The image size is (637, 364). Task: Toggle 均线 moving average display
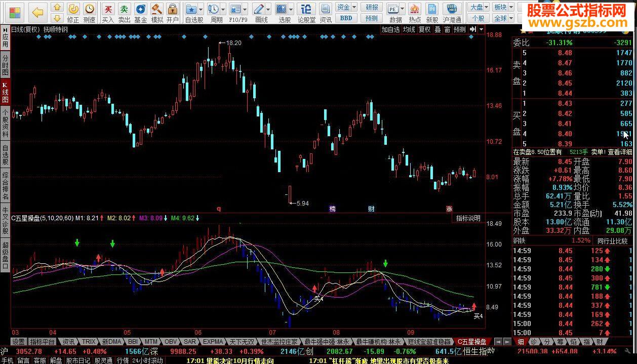(409, 29)
